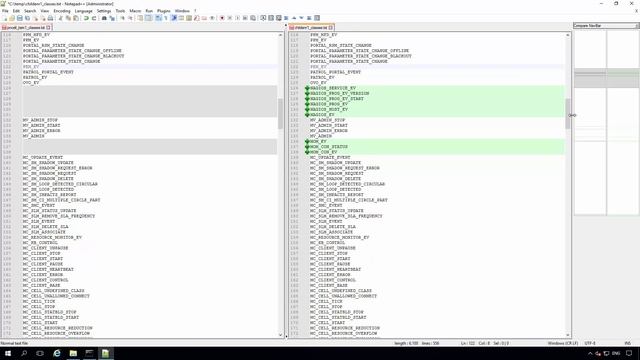This screenshot has width=640, height=360.
Task: Toggle word wrap in toolbar
Action: [x=158, y=18]
